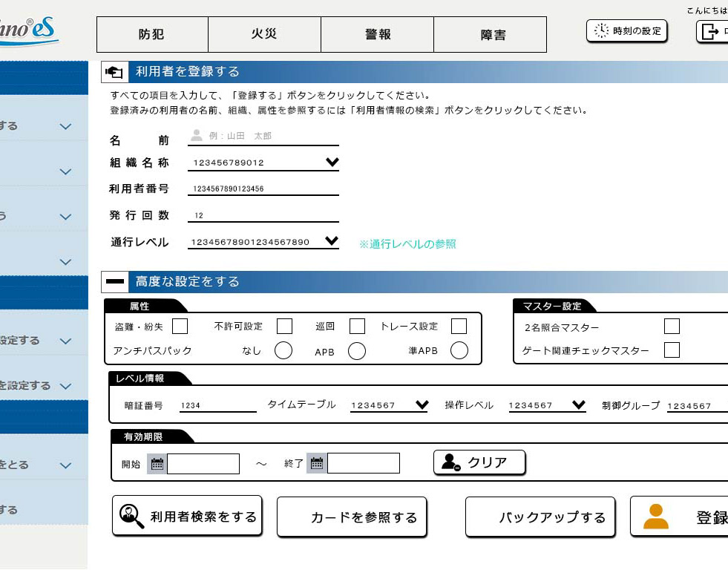Screen dimensions: 728x570
Task: Click the 利用者検索をする button
Action: (187, 516)
